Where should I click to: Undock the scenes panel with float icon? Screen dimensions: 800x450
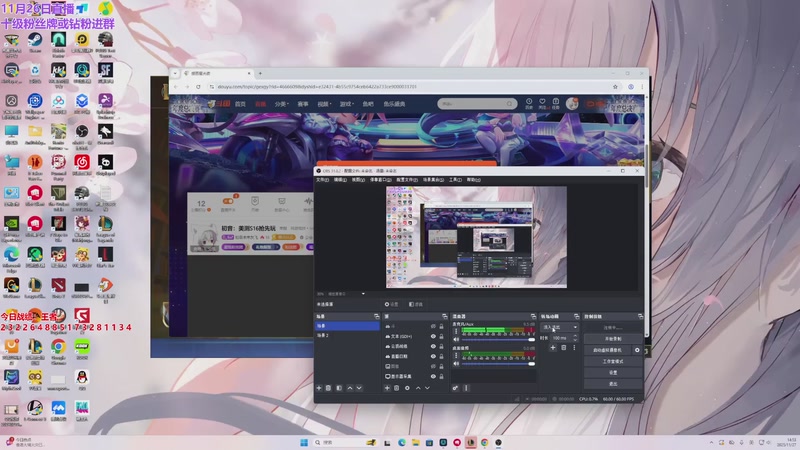pos(377,317)
